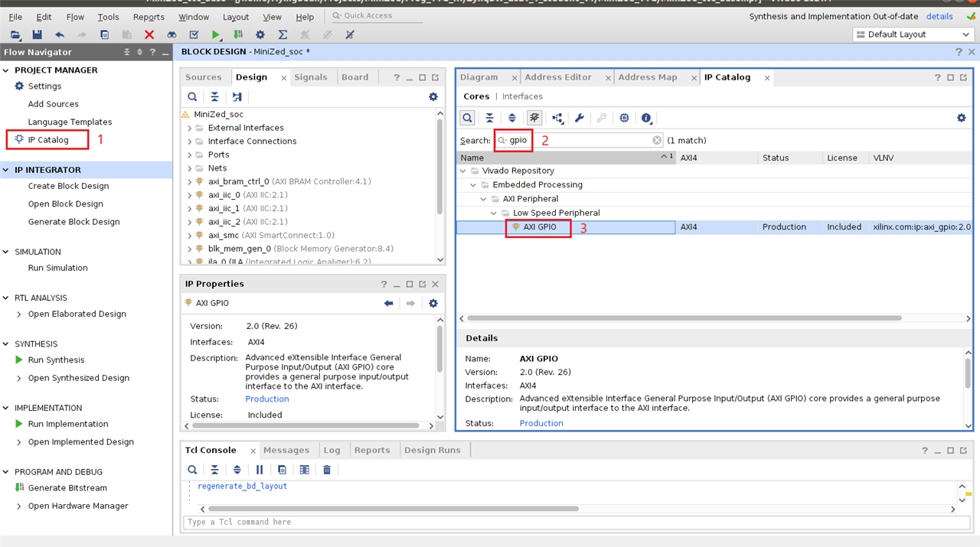Screen dimensions: 980x547
Task: Open the IP Catalog settings gear
Action: point(962,118)
